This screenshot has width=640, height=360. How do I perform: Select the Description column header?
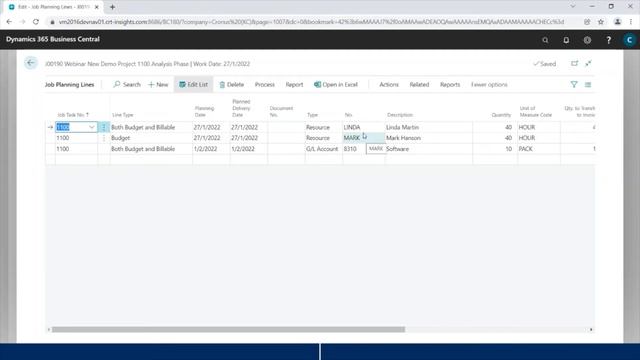point(400,115)
